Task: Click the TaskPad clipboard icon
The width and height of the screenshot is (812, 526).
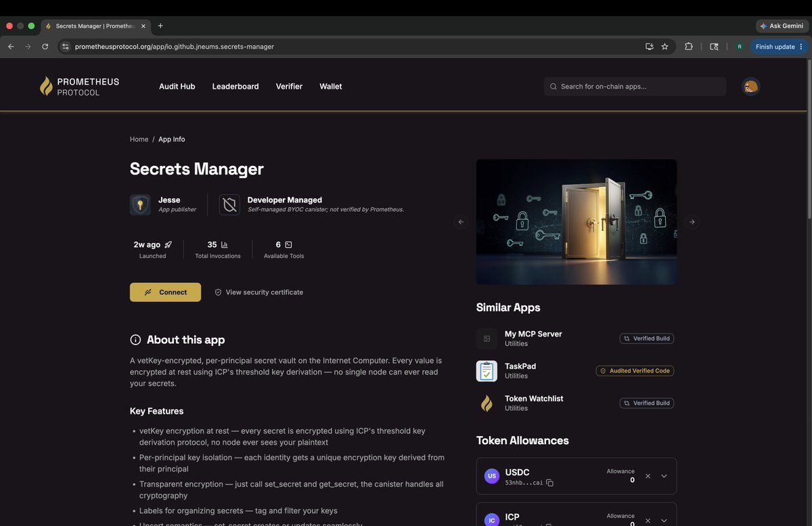Action: (487, 371)
